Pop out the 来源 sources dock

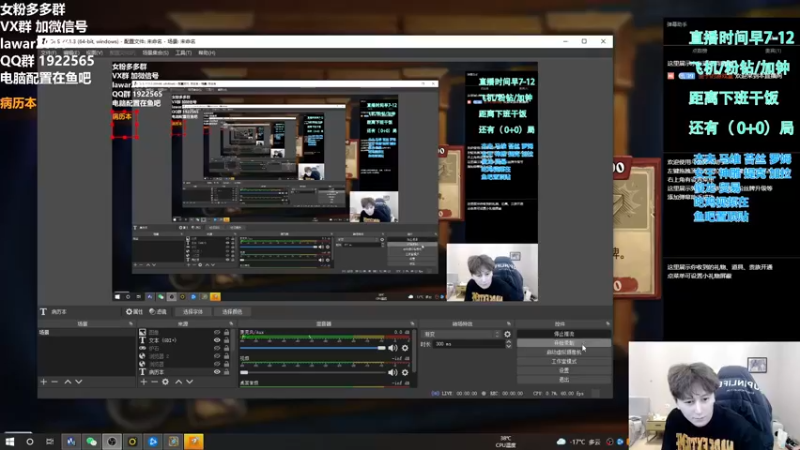coord(231,323)
